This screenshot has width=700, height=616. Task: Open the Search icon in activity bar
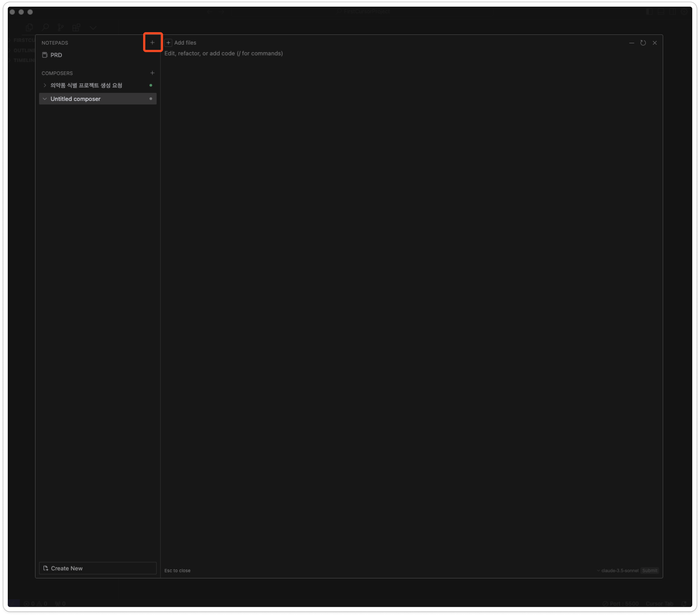(45, 27)
